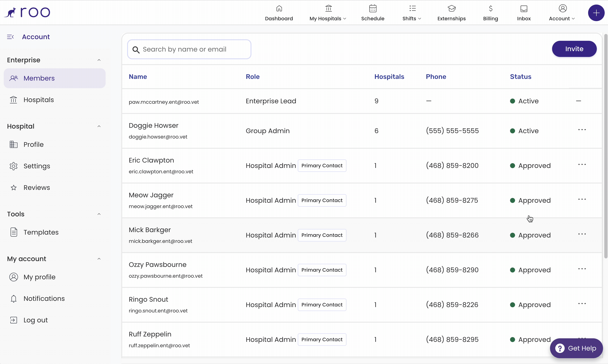Open My profile link
The width and height of the screenshot is (608, 364).
click(40, 277)
